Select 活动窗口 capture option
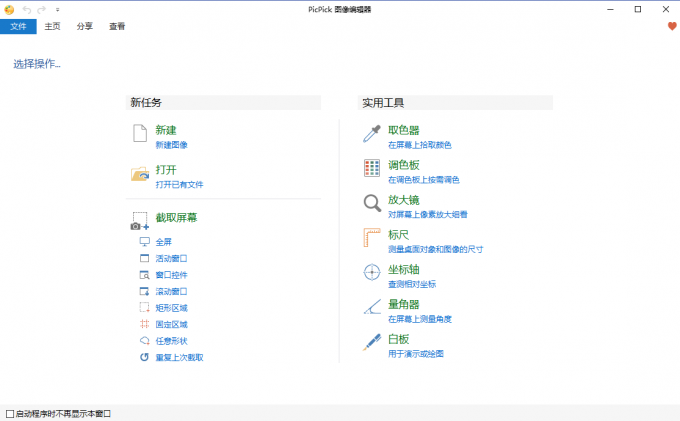The image size is (680, 421). click(x=171, y=258)
